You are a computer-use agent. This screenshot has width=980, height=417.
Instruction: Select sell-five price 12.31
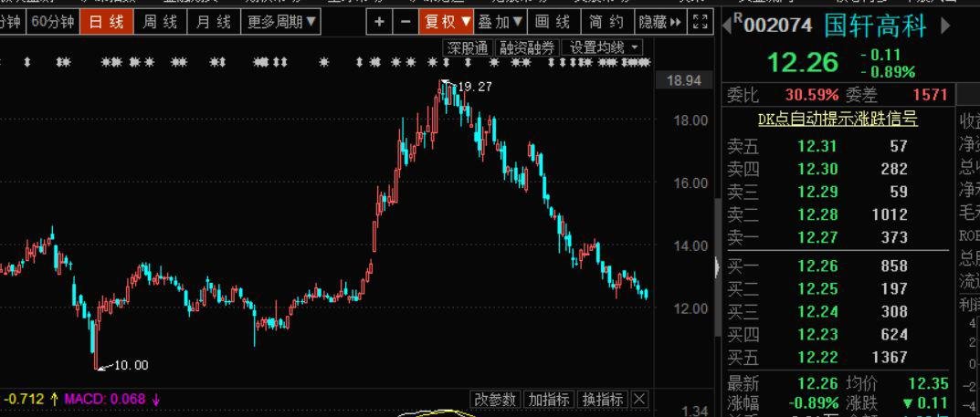(817, 146)
